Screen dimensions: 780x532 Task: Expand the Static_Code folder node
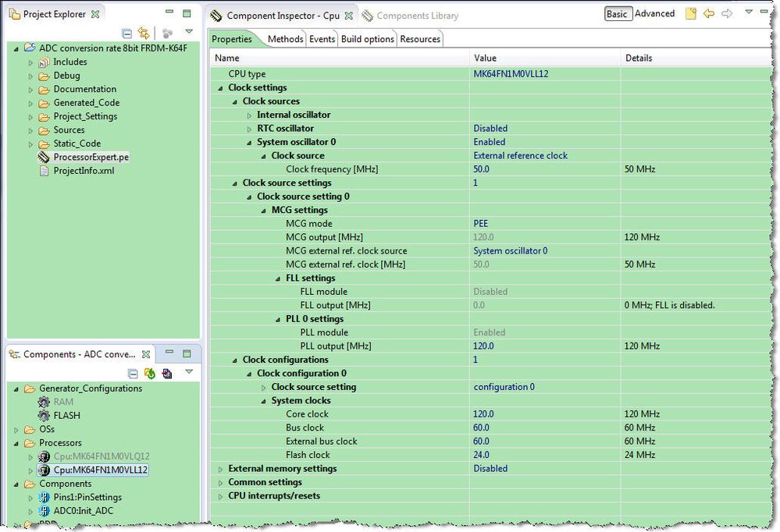click(x=31, y=144)
